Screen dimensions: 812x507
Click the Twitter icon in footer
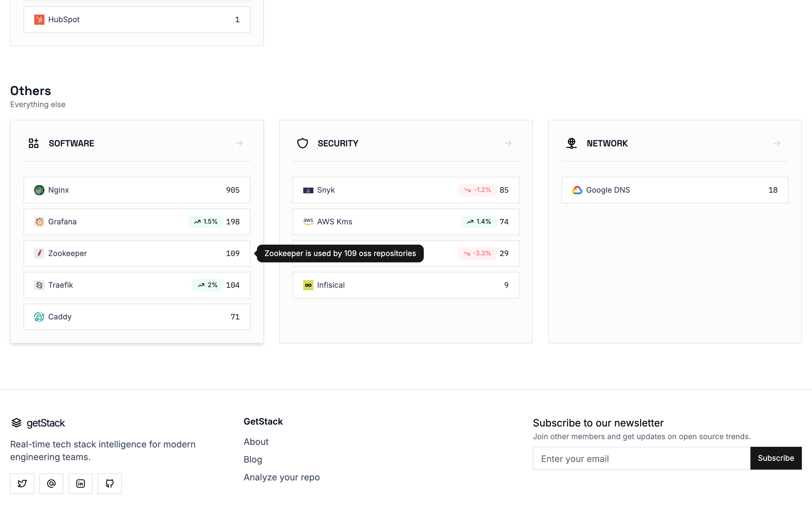(22, 483)
